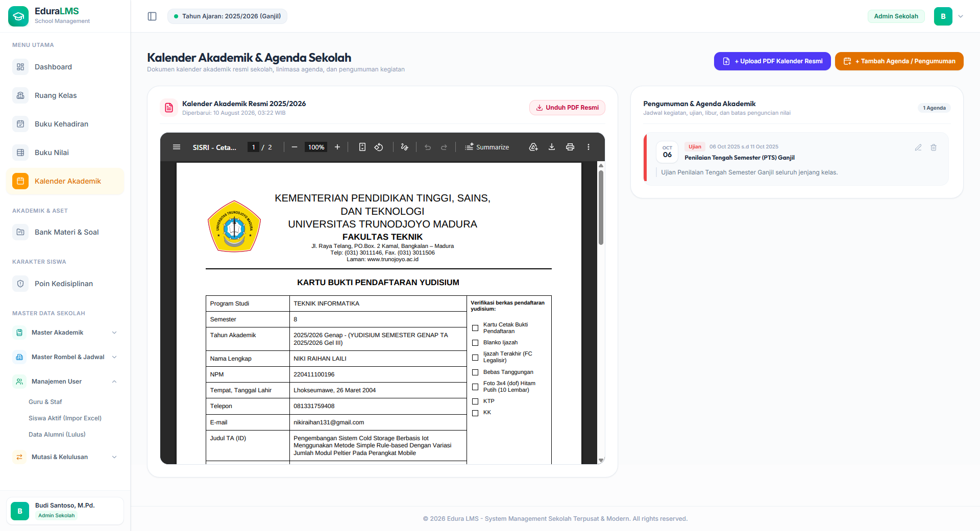The image size is (980, 531).
Task: Tick the Ijazah Terakhir checkbox
Action: point(475,358)
